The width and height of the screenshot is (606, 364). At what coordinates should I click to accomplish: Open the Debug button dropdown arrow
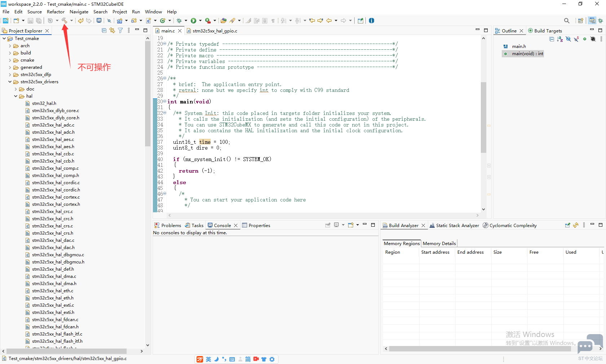click(x=186, y=21)
